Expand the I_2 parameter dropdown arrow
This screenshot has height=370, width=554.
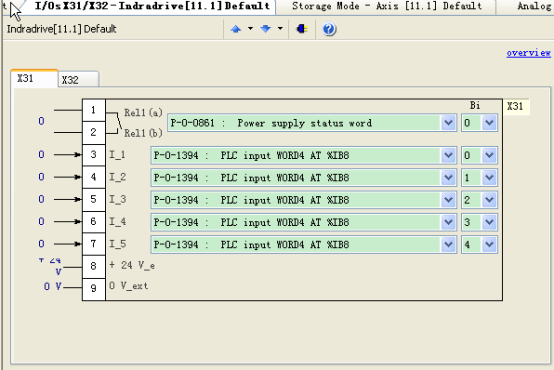448,178
